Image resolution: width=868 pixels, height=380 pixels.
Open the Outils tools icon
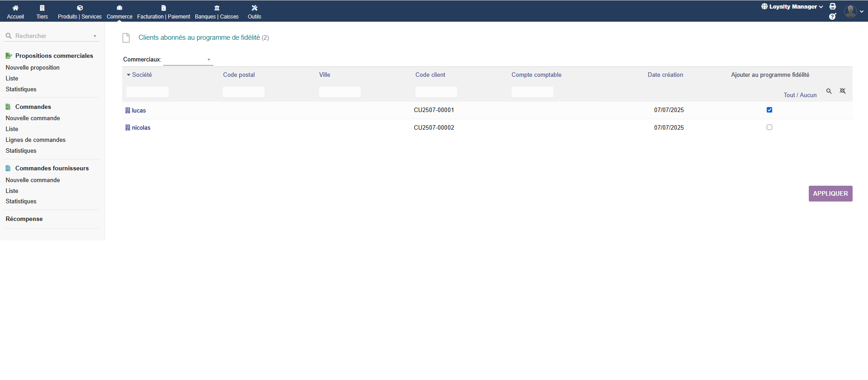tap(255, 8)
